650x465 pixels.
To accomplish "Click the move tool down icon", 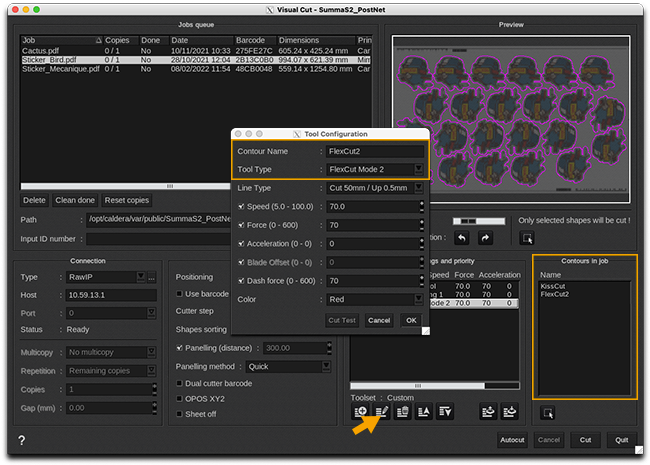I will (x=445, y=412).
